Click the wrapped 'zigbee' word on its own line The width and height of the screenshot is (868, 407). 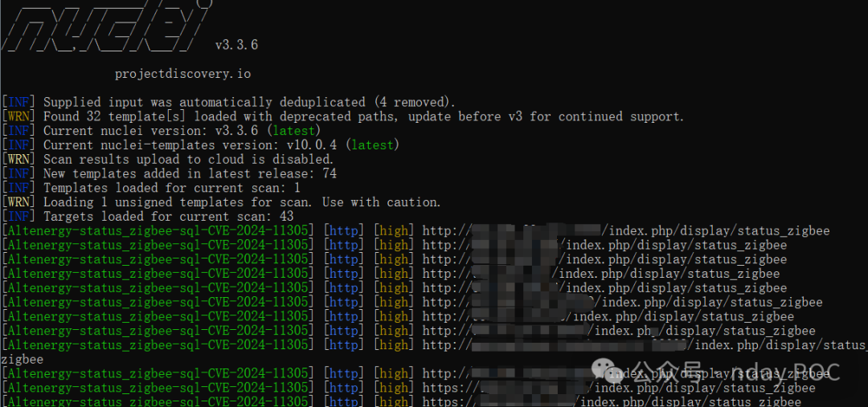[x=23, y=360]
